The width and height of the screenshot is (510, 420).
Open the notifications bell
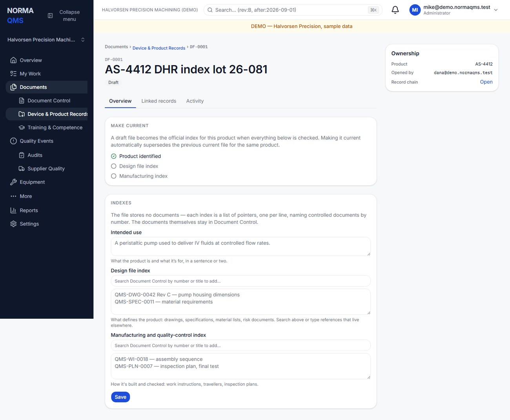pos(395,10)
